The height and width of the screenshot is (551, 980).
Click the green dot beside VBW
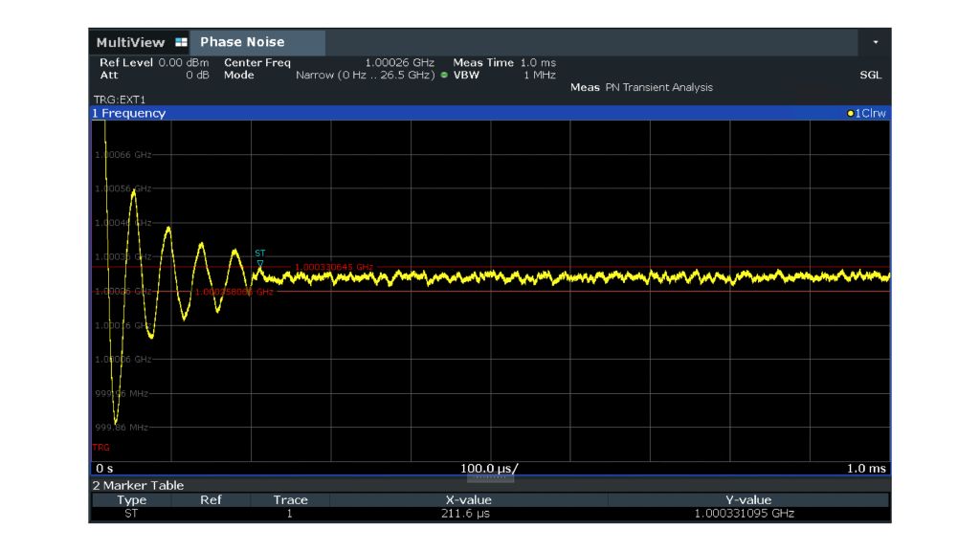(x=445, y=75)
